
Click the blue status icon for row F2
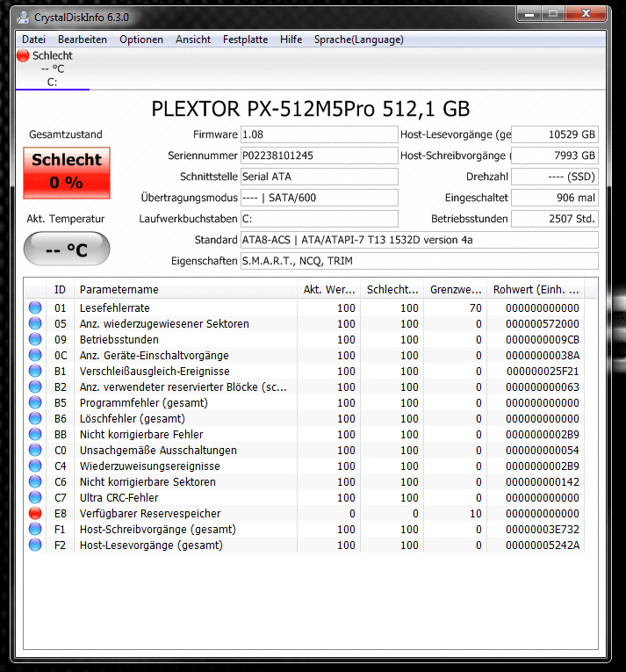[x=35, y=546]
